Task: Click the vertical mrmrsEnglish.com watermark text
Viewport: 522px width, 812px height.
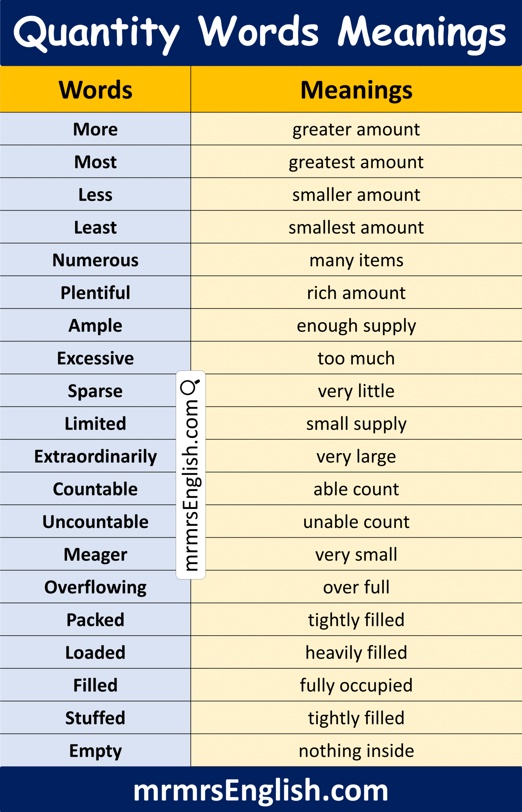Action: pos(191,486)
